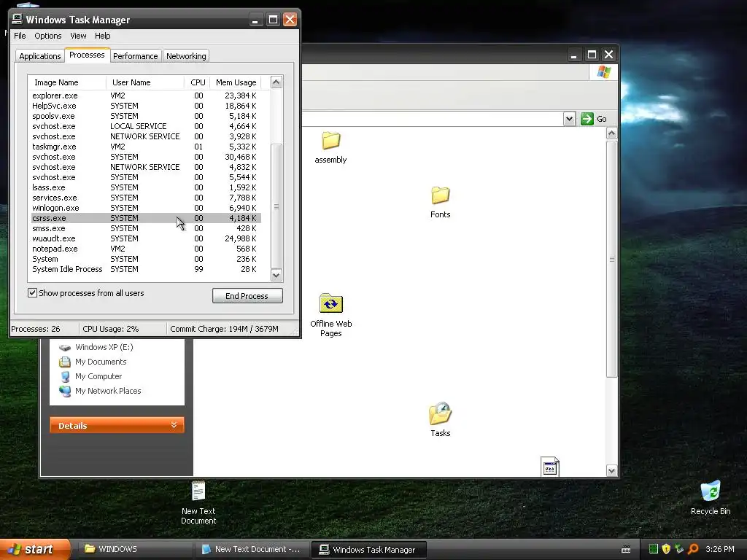Sort by the User Name column header
Viewport: 747px width, 560px height.
[145, 82]
